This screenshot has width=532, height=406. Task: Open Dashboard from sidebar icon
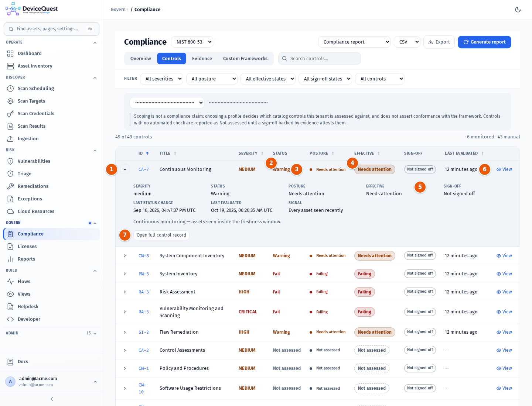10,54
